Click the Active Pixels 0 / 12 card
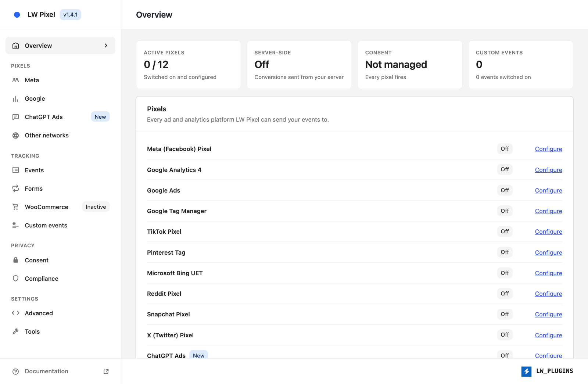Screen dimensions: 588x384 [189, 65]
